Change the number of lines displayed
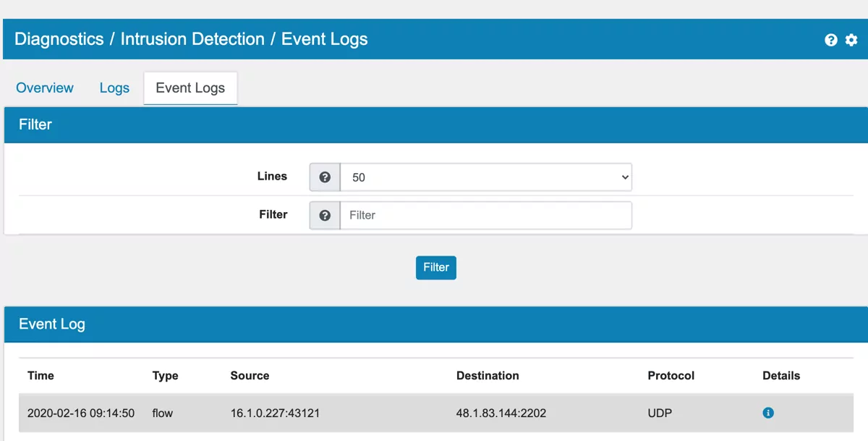 pos(485,176)
